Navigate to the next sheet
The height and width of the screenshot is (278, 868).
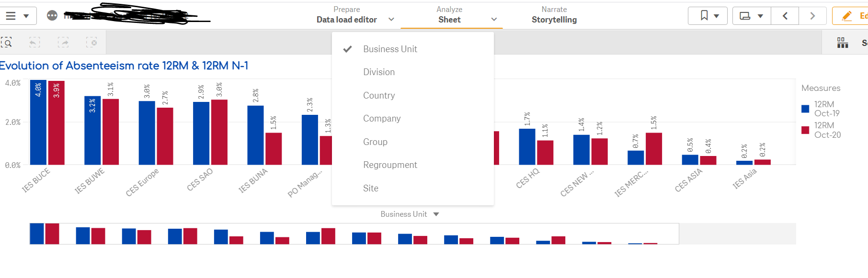coord(812,15)
